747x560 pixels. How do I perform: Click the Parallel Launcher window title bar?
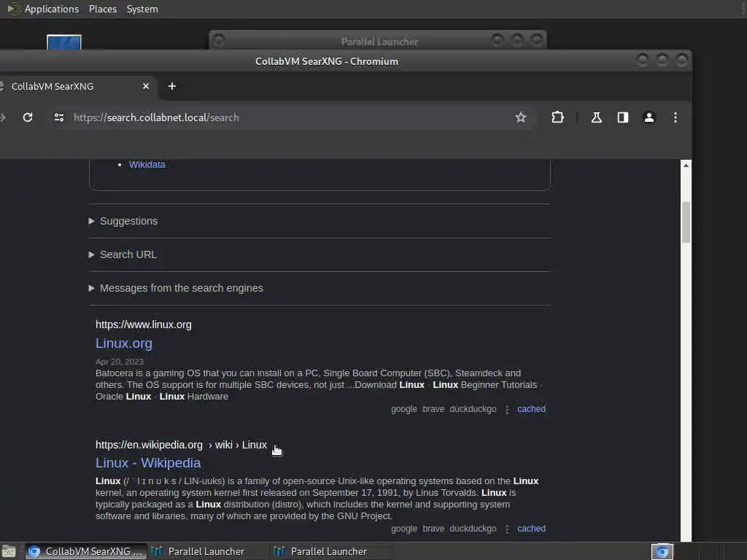[x=379, y=42]
